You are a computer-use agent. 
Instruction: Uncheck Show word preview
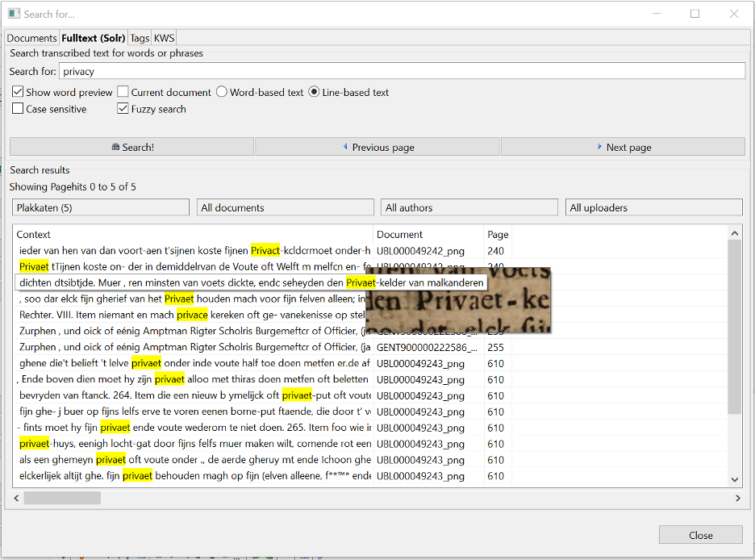pos(17,92)
